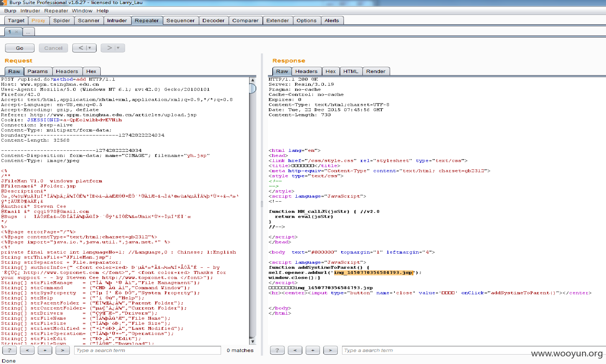Image resolution: width=606 pixels, height=364 pixels.
Task: Open the Intruder menu in menu bar
Action: click(x=30, y=11)
